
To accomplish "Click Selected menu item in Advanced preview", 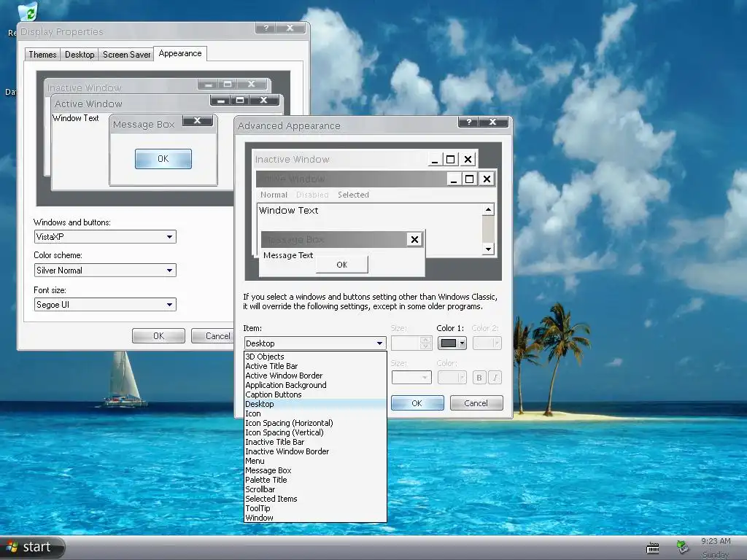I will [x=353, y=195].
